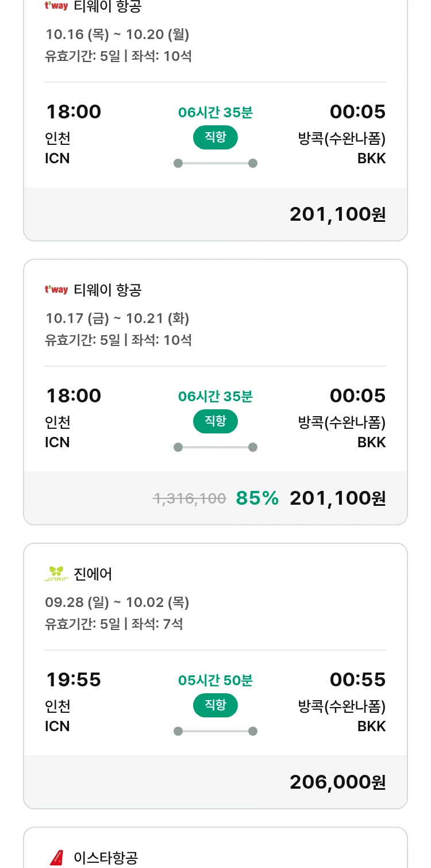The width and height of the screenshot is (431, 868).
Task: Click the route line on the 10.17 t'way flight
Action: 215,447
